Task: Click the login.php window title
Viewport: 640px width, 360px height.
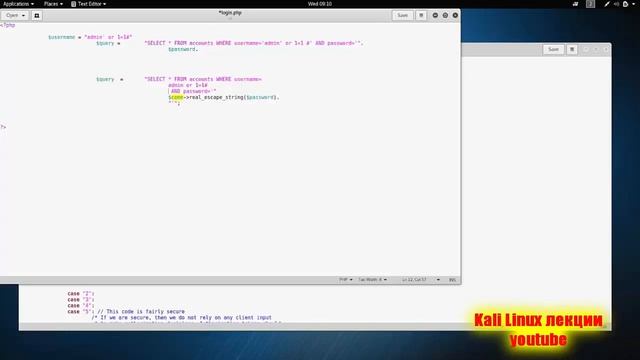Action: pyautogui.click(x=230, y=13)
